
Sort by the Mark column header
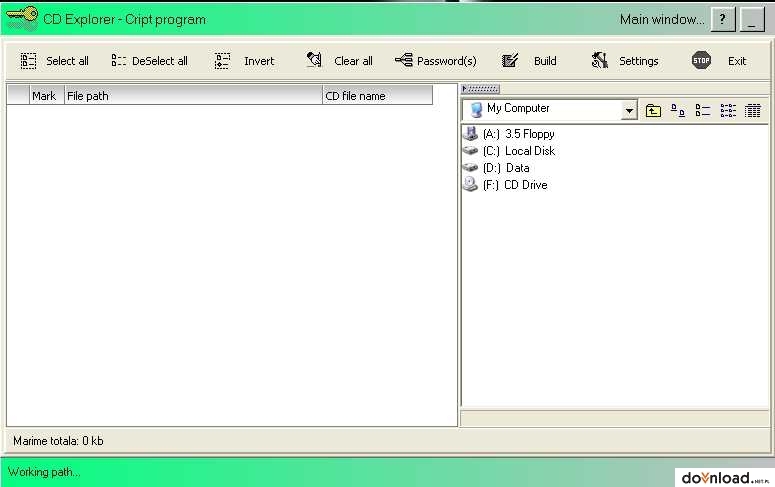47,95
